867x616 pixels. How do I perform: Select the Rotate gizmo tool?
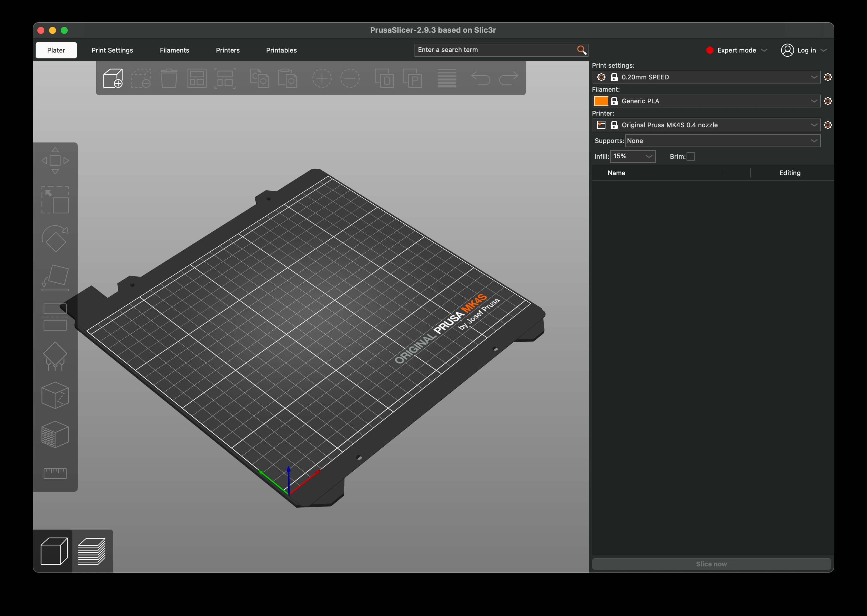point(55,239)
